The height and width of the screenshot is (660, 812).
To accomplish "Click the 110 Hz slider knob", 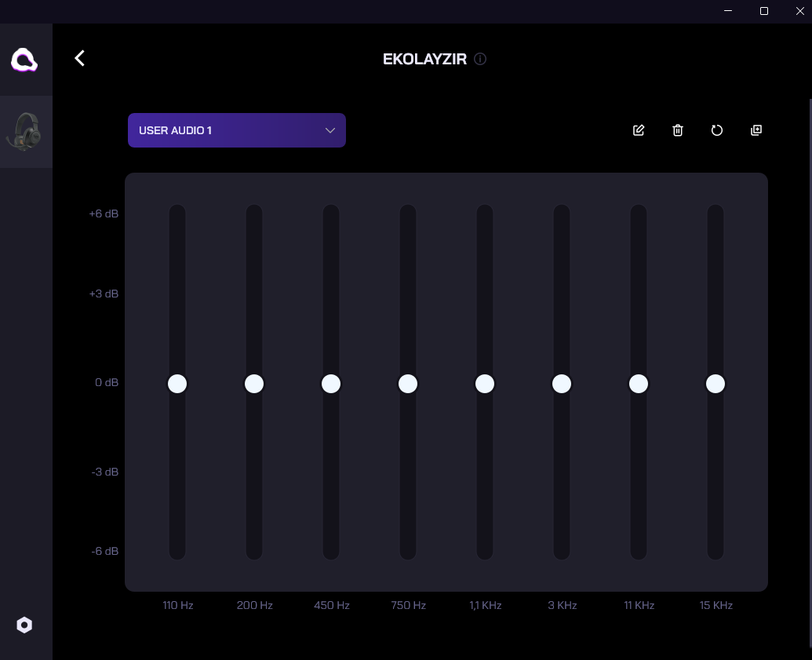I will (x=177, y=384).
